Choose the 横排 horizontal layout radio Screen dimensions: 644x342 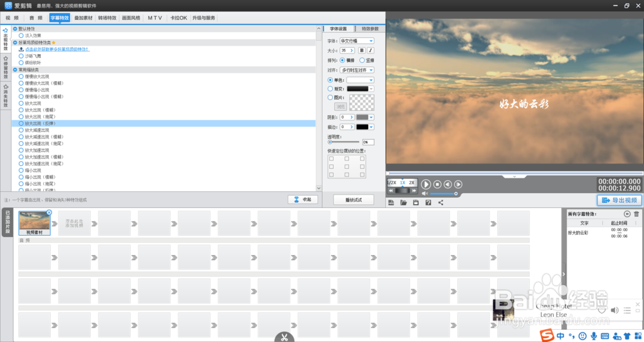(x=342, y=61)
